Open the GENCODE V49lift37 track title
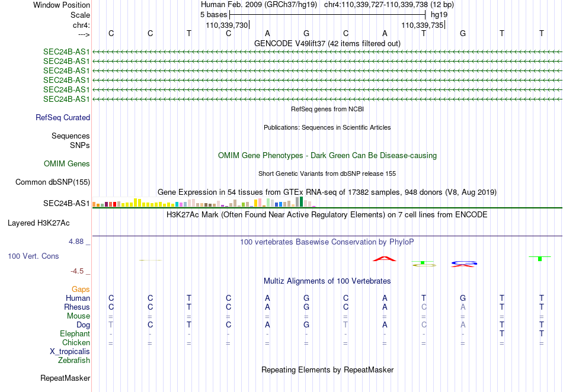This screenshot has height=392, width=563. 327,43
